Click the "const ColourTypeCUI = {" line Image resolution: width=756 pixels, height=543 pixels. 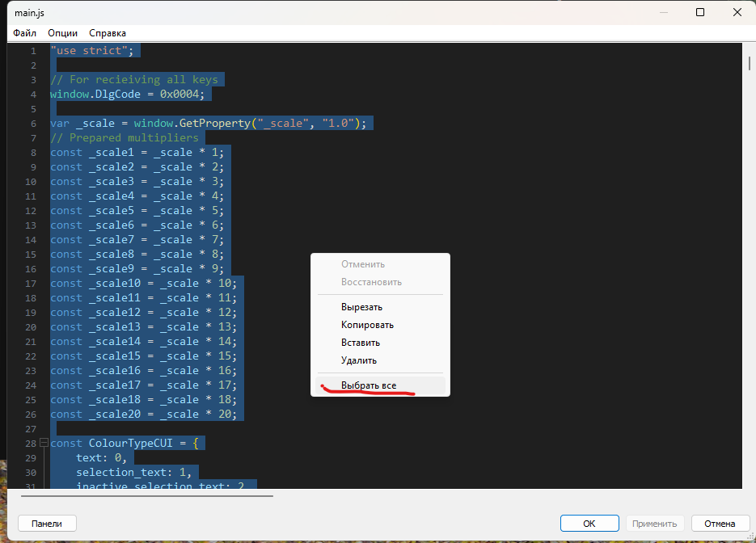(125, 444)
